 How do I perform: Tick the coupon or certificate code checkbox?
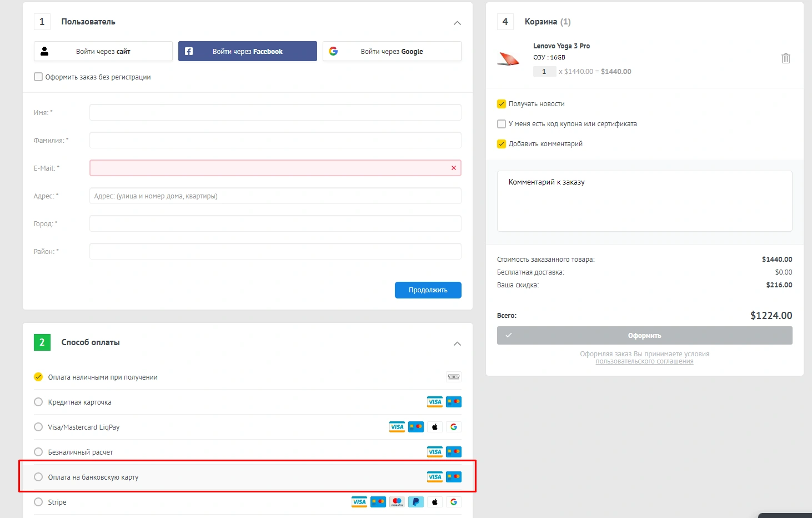coord(502,124)
